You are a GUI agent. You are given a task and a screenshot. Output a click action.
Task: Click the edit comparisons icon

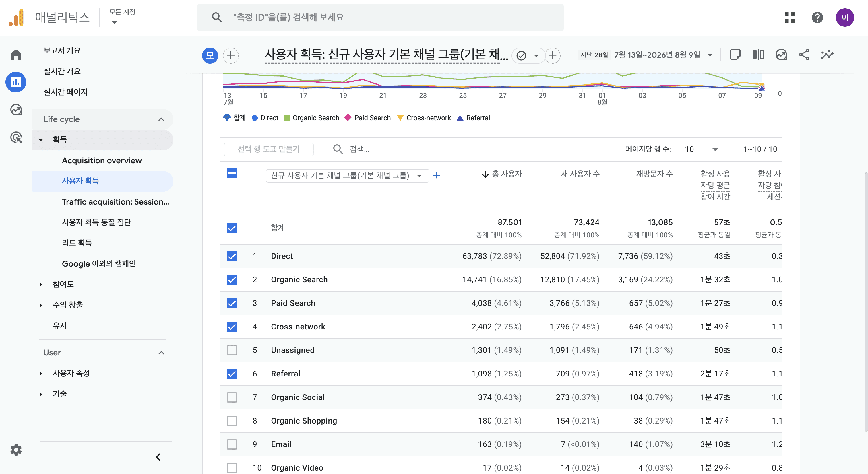click(758, 55)
